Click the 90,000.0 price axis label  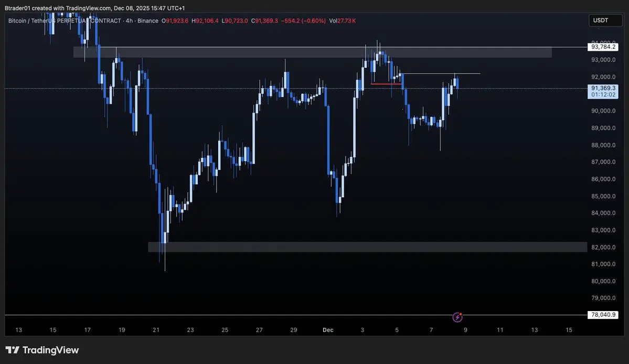[x=603, y=111]
